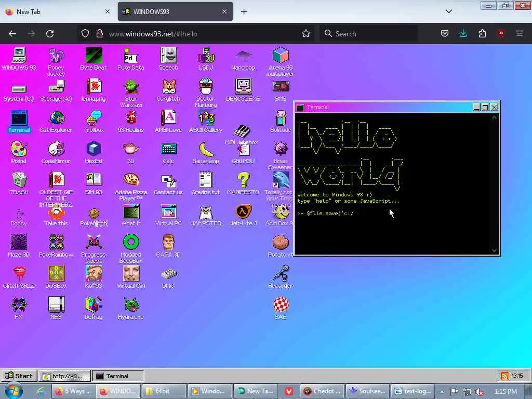532x399 pixels.
Task: Launch the Calc icon
Action: pos(168,152)
